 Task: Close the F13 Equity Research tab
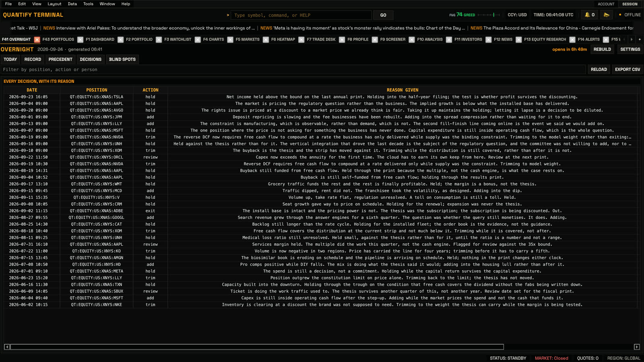click(x=572, y=39)
